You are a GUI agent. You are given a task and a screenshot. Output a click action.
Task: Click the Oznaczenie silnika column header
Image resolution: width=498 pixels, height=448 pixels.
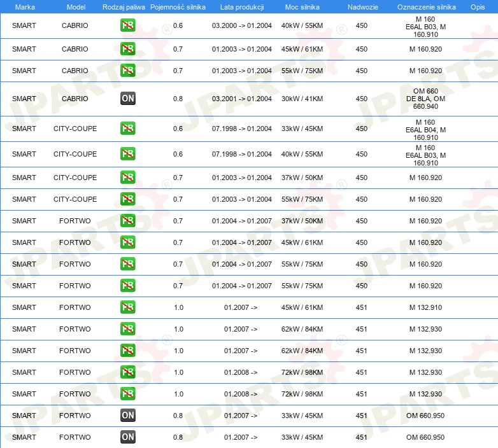[426, 6]
